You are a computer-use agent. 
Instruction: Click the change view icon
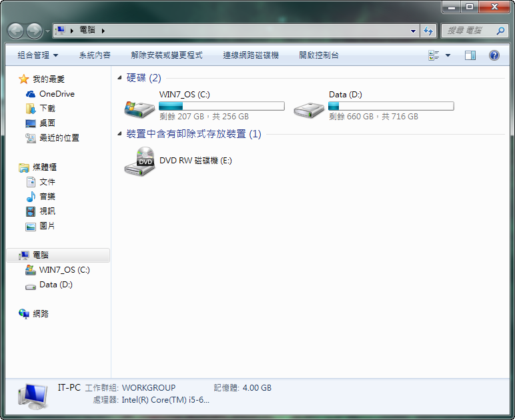[x=434, y=55]
